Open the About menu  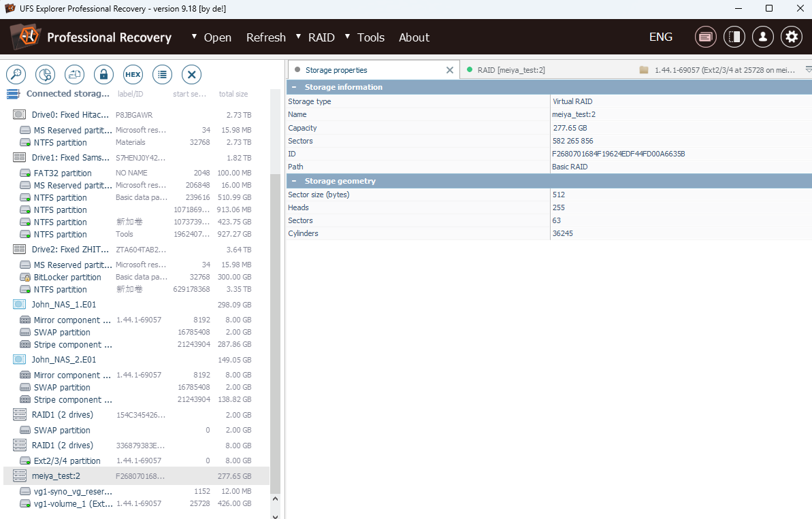pyautogui.click(x=414, y=37)
